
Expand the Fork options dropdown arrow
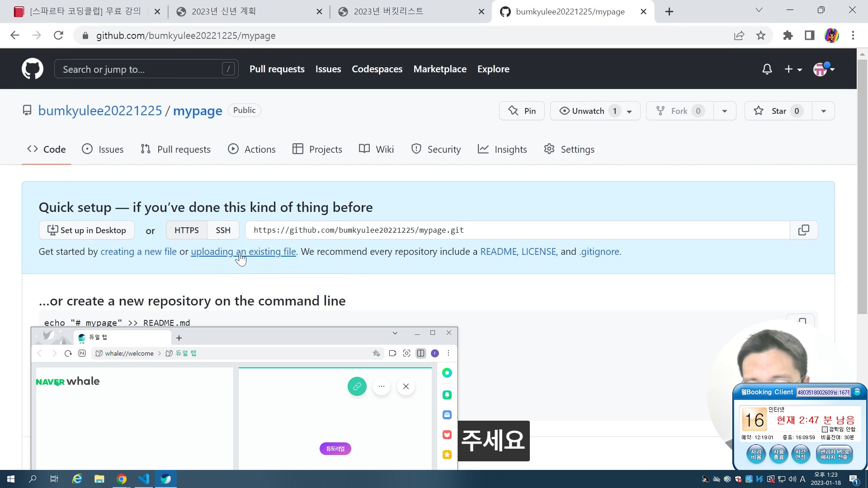point(725,111)
